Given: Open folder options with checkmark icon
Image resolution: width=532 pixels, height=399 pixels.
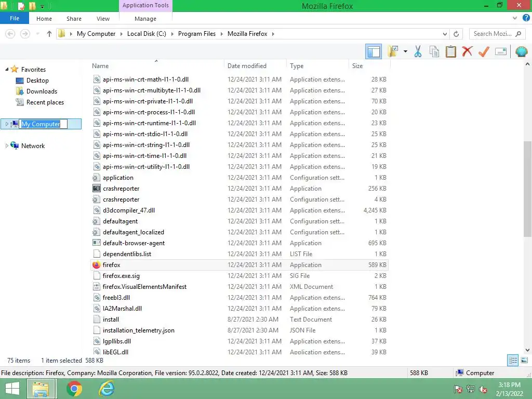Looking at the screenshot, I should click(x=393, y=51).
